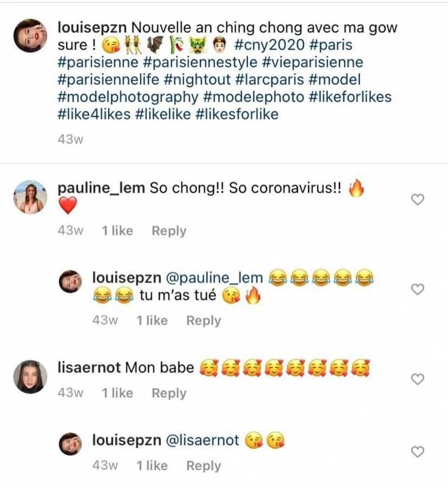
Task: Tap heart on louisepzn's reply to lisaernot
Action: click(x=418, y=451)
